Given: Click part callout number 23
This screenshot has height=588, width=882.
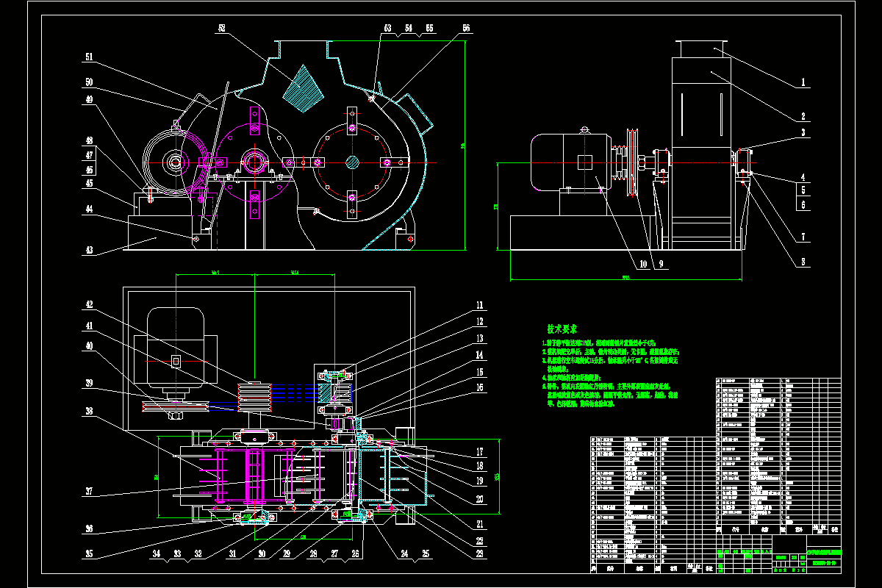Looking at the screenshot, I should tap(480, 554).
